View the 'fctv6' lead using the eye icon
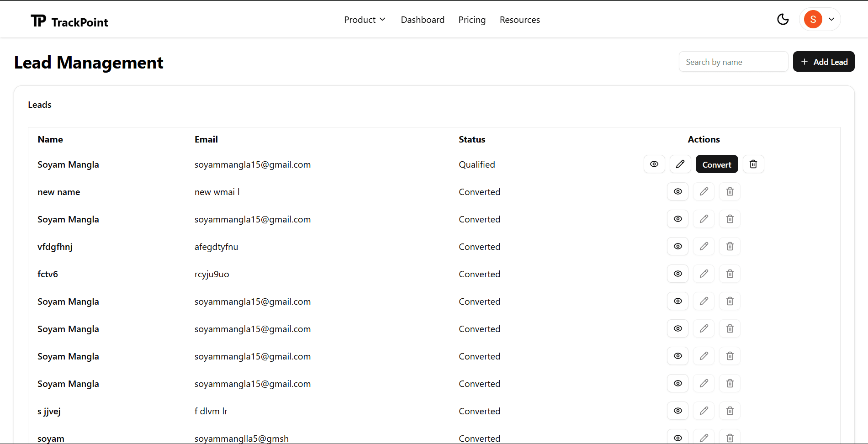868x444 pixels. click(677, 274)
